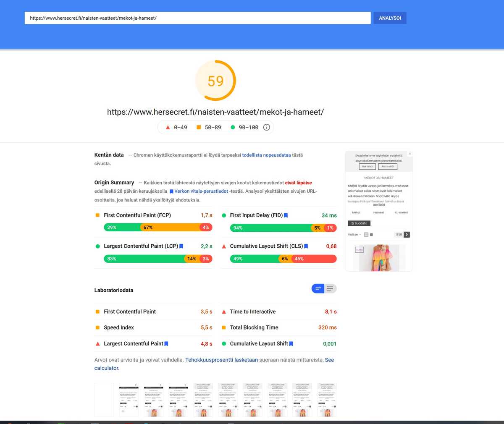The width and height of the screenshot is (504, 424).
Task: Click the page URL input field
Action: tap(197, 18)
